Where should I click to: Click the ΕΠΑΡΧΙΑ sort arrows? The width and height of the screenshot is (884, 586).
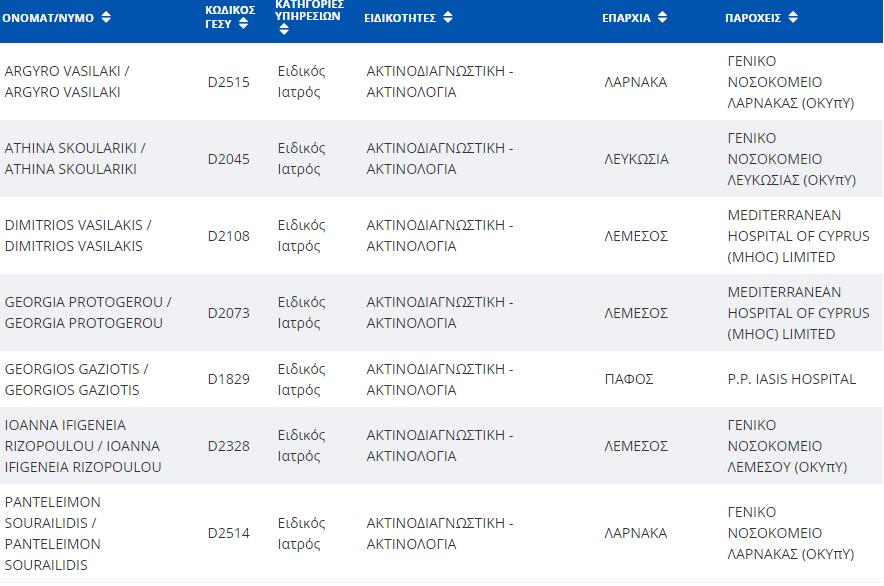coord(663,18)
